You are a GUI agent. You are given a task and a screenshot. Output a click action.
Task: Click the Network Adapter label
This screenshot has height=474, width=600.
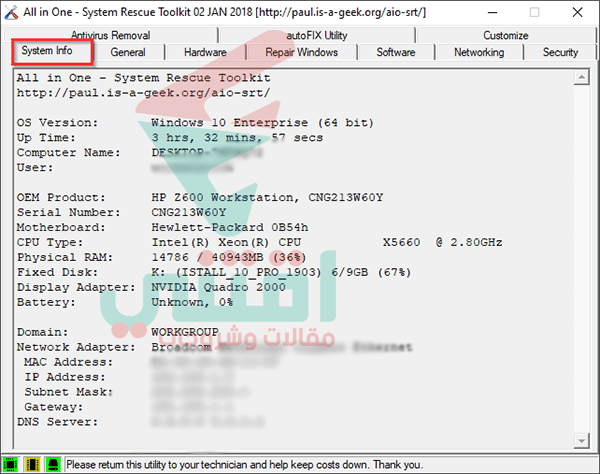[x=76, y=347]
